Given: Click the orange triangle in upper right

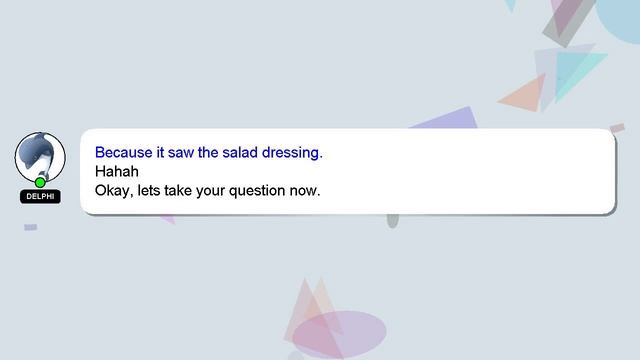Looking at the screenshot, I should tap(525, 96).
